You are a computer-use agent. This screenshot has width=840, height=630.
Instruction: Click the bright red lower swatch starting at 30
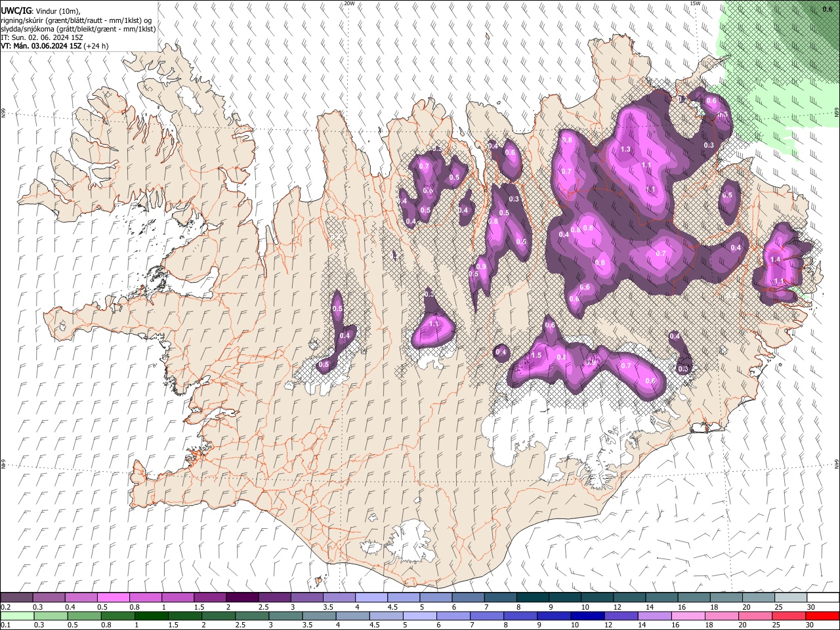[823, 616]
